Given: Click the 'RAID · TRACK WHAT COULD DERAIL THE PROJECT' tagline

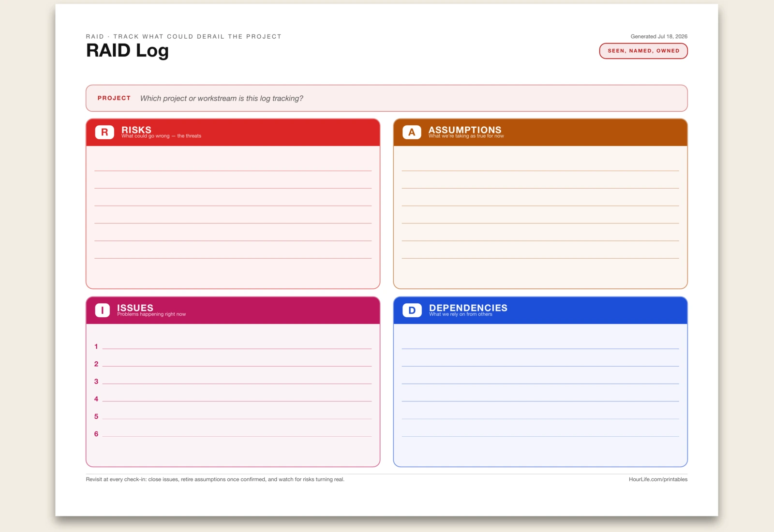Looking at the screenshot, I should [x=183, y=36].
